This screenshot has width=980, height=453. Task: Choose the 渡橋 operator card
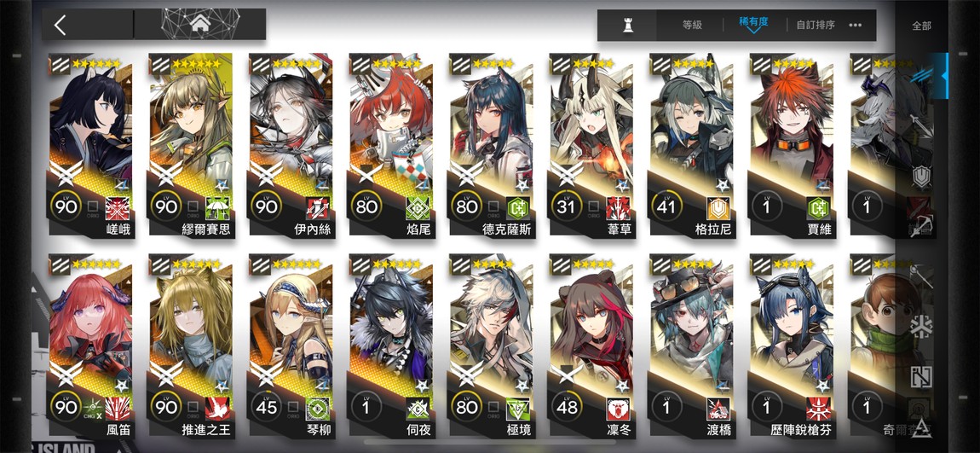[x=692, y=346]
